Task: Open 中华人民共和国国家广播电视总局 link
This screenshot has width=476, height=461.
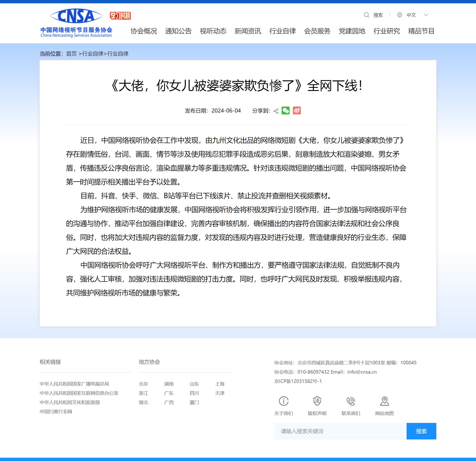Action: [x=74, y=384]
